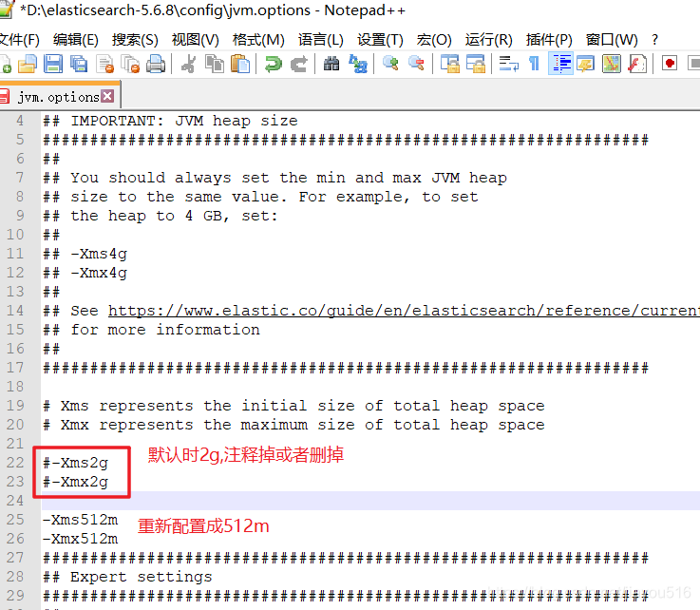This screenshot has height=610, width=700.
Task: Place cursor in '## -Xms4g' on line 11
Action: point(85,254)
